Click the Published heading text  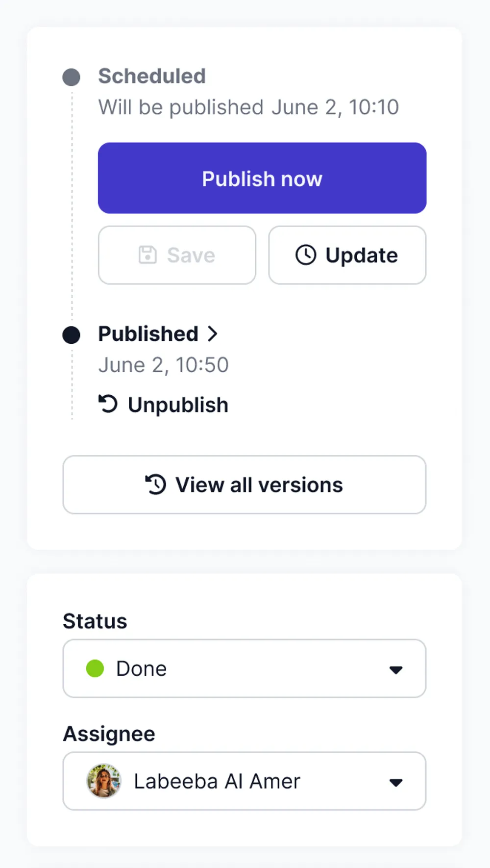click(x=148, y=334)
